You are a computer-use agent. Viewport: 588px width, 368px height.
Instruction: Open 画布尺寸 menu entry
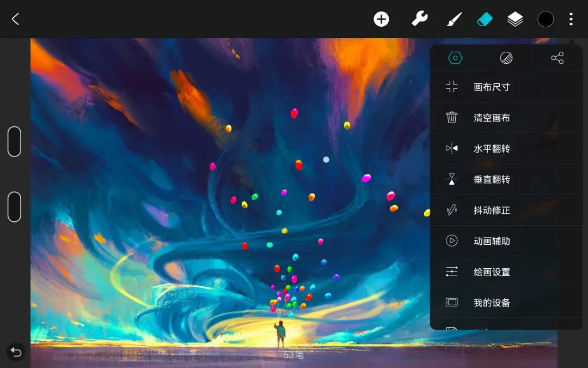tap(506, 87)
